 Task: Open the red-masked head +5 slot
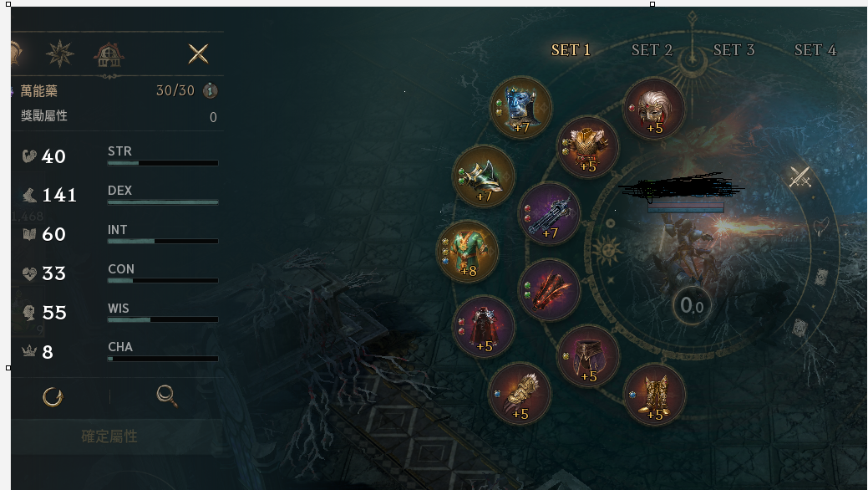654,109
